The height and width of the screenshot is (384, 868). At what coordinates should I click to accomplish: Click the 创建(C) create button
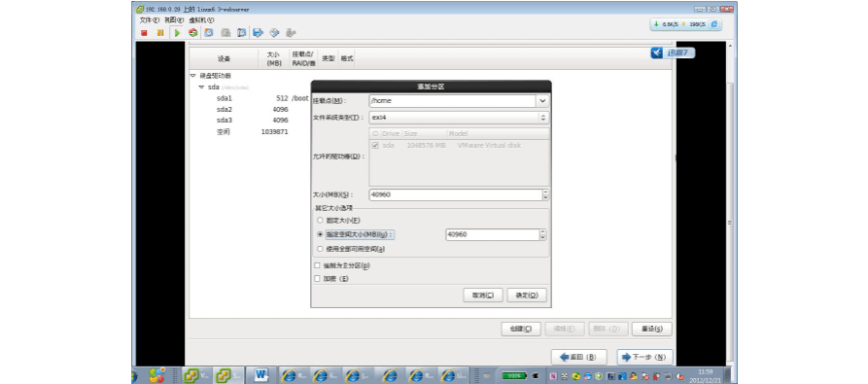(520, 329)
